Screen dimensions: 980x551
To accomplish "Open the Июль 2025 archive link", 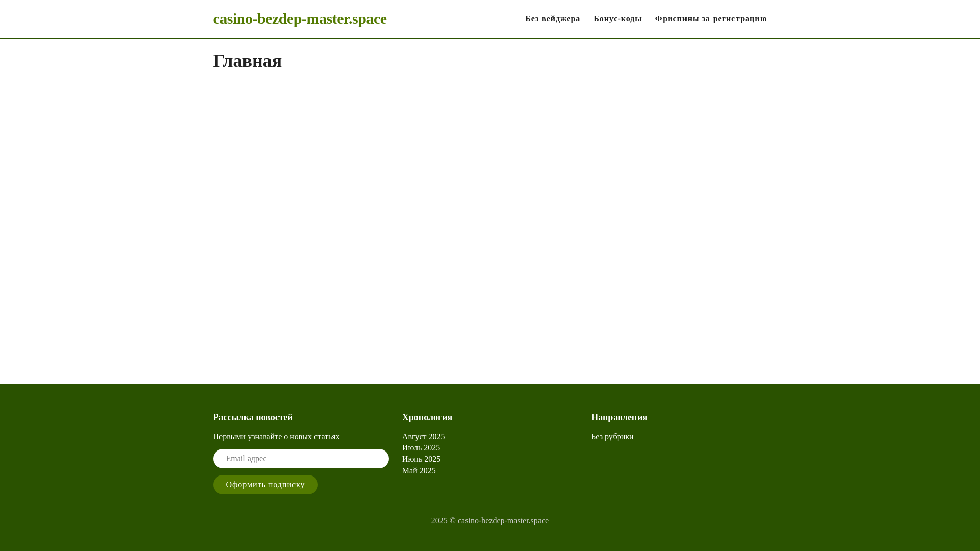I will pyautogui.click(x=421, y=448).
